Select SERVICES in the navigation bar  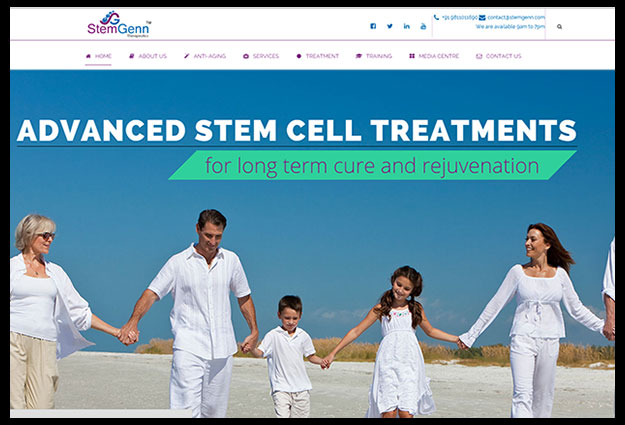pyautogui.click(x=261, y=56)
